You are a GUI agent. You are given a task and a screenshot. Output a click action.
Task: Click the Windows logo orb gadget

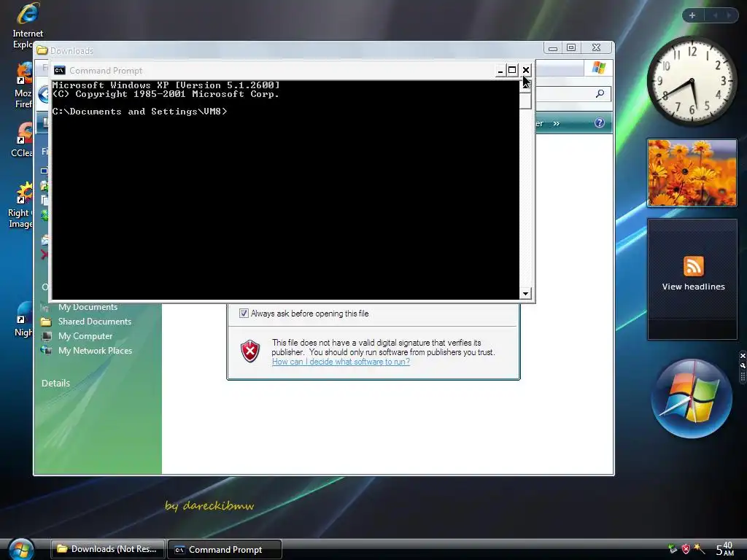(692, 398)
